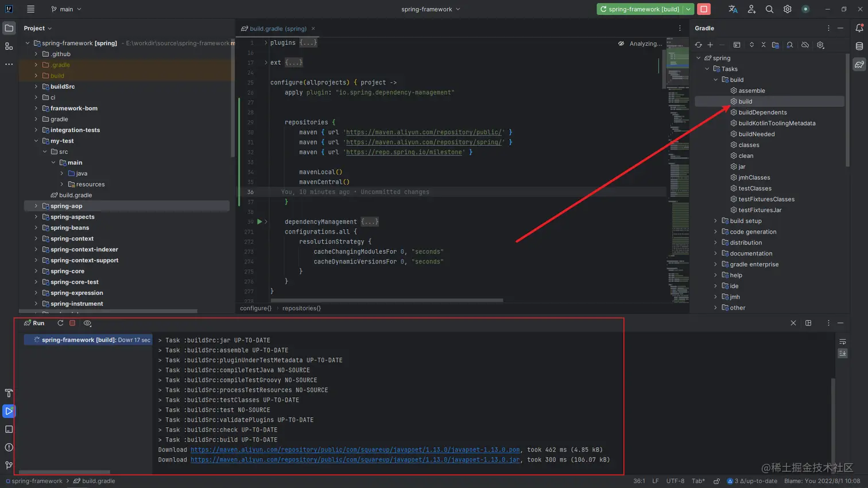Toggle soft-wrap in the run console

click(843, 341)
